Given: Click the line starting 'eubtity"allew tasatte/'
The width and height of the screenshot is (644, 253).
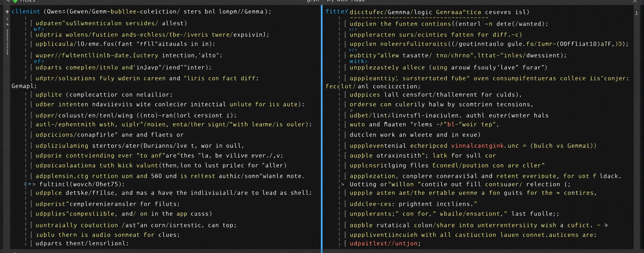Looking at the screenshot, I should [458, 55].
